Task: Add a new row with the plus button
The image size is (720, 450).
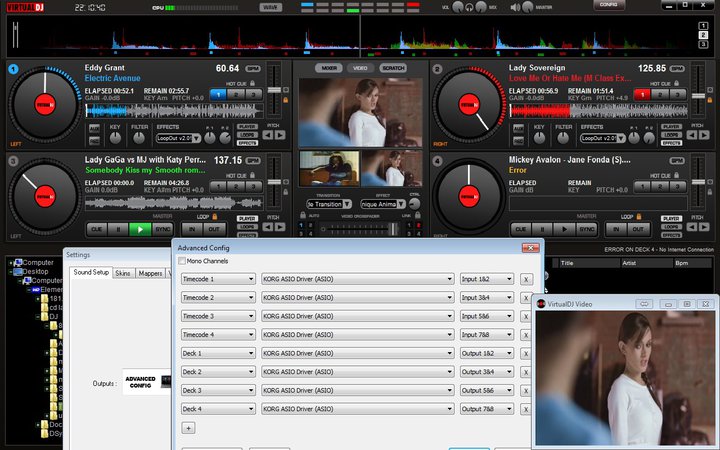Action: tap(188, 428)
